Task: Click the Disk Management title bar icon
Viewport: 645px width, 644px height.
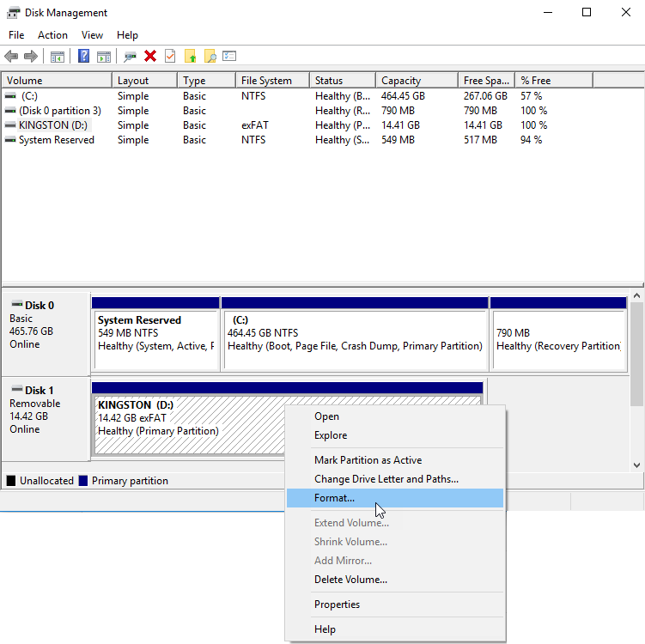Action: pos(13,13)
